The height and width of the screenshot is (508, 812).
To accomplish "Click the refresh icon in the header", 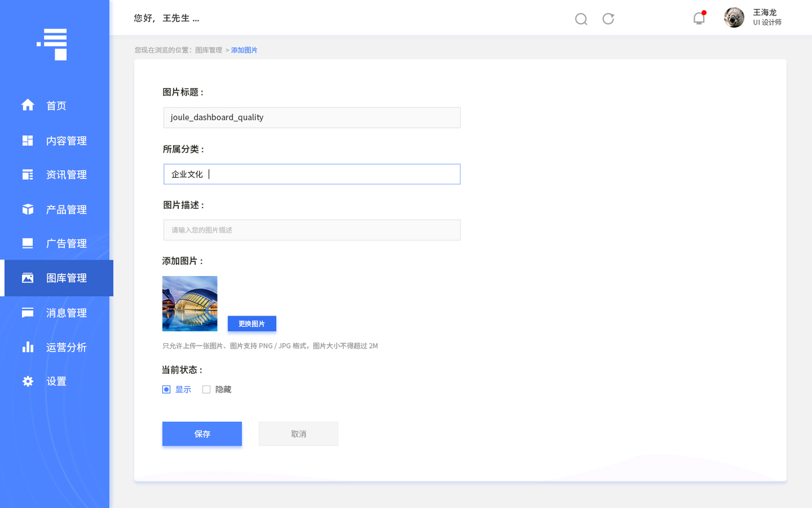I will coord(608,18).
